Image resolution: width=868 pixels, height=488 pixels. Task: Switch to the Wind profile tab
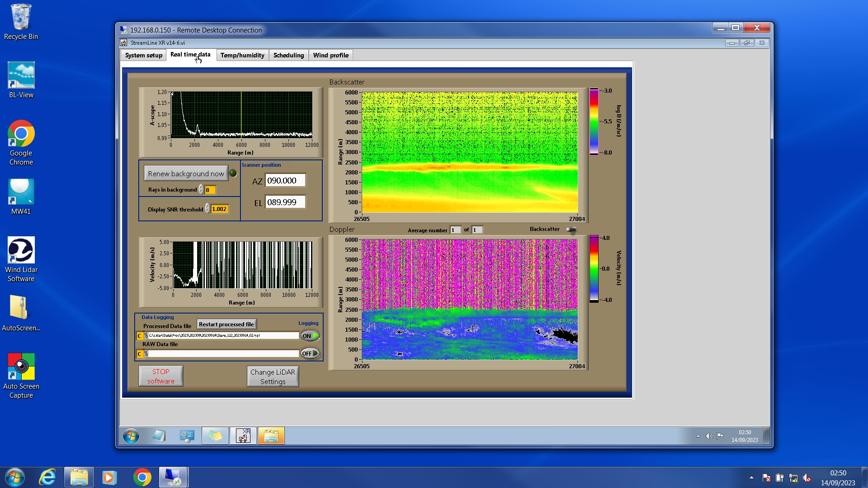pyautogui.click(x=330, y=55)
